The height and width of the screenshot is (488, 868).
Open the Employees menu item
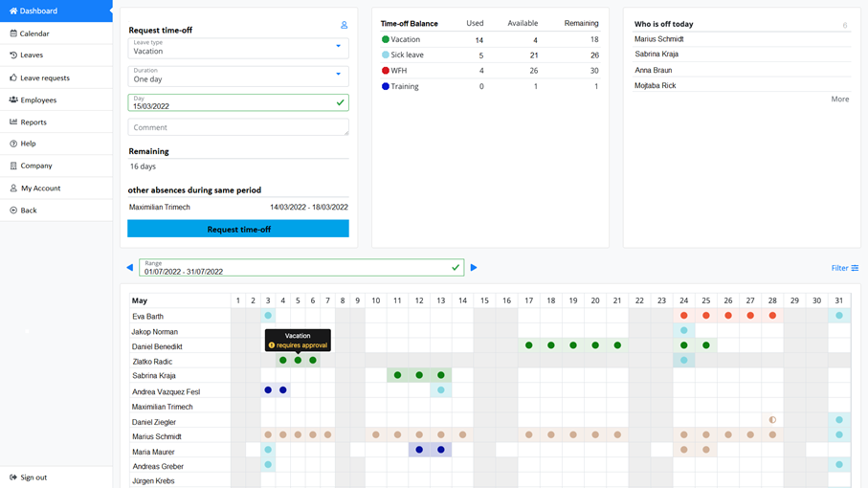(38, 100)
